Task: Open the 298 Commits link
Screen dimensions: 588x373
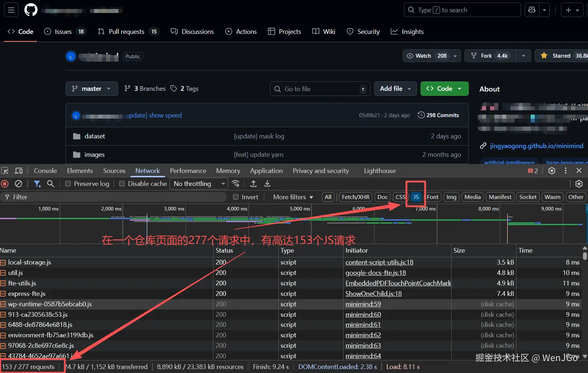Action: [438, 115]
